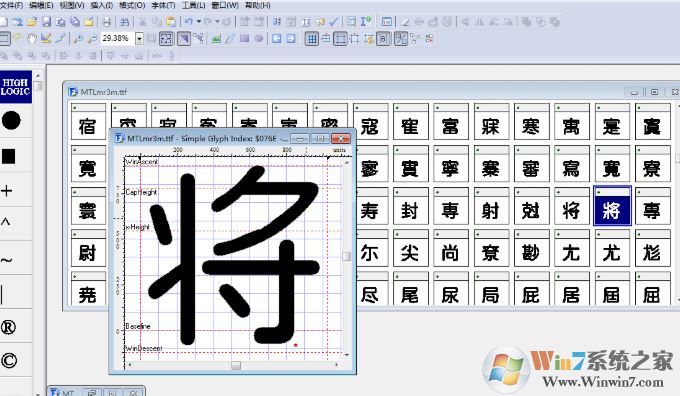Create a new font with the New icon
Image resolution: width=680 pixels, height=396 pixels.
[3, 22]
